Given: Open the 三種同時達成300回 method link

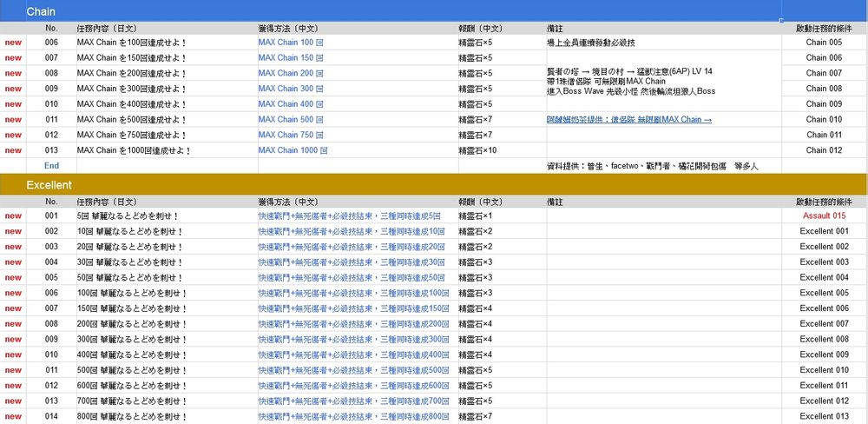Looking at the screenshot, I should 354,339.
